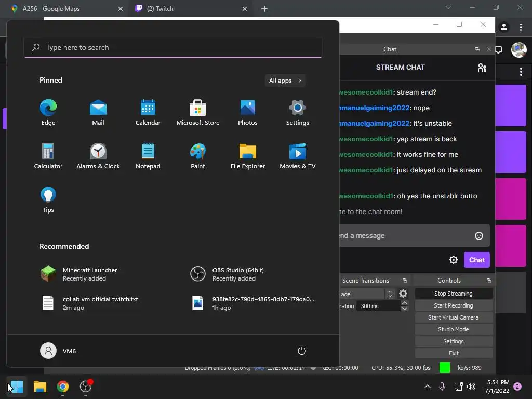Open Twitch user avatar menu
Screen dimensions: 532x399
tap(519, 50)
